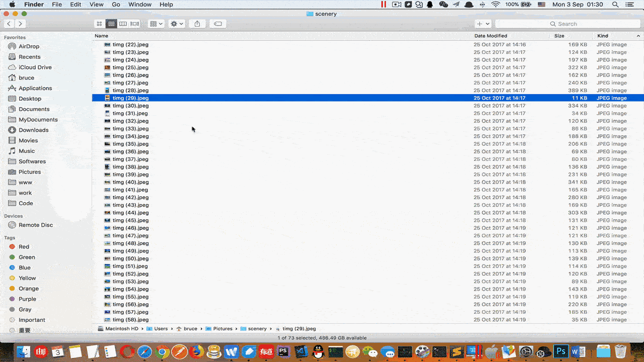644x362 pixels.
Task: Click scenery in the path bar
Action: [x=253, y=329]
